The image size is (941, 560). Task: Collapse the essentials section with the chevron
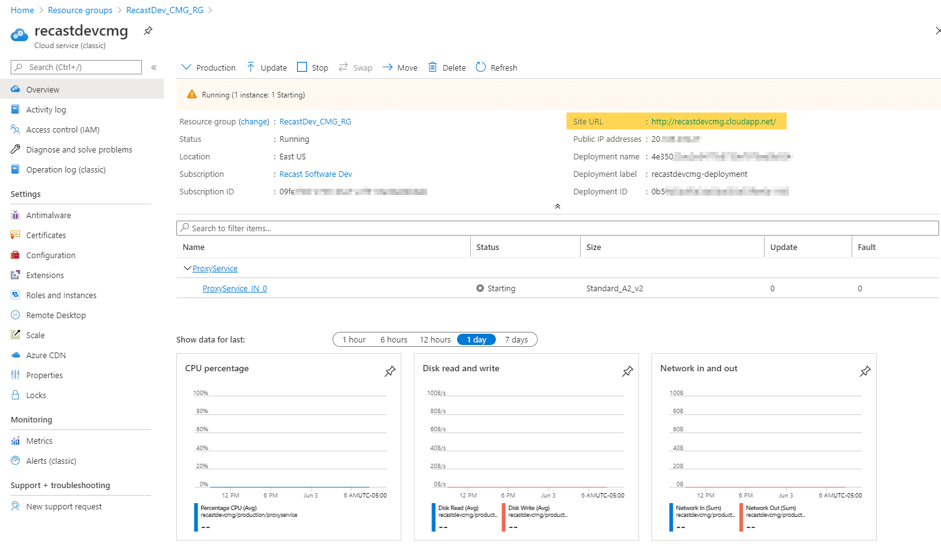pyautogui.click(x=557, y=206)
